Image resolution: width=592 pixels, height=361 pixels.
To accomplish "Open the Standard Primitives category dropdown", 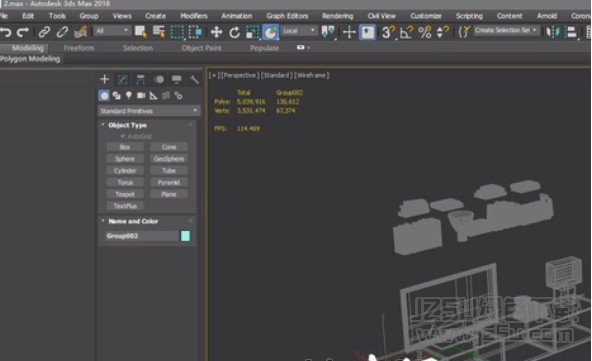I will click(x=149, y=111).
